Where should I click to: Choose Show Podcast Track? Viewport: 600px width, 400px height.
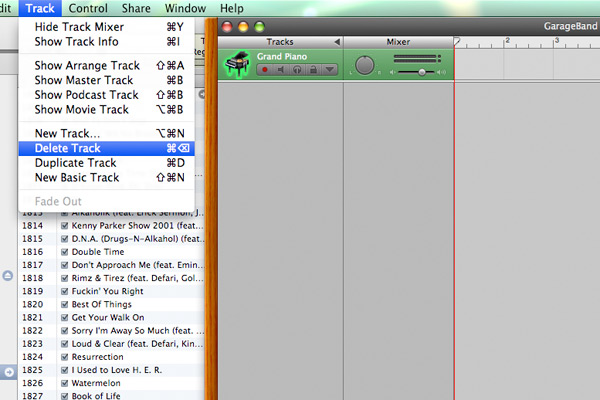tap(106, 95)
